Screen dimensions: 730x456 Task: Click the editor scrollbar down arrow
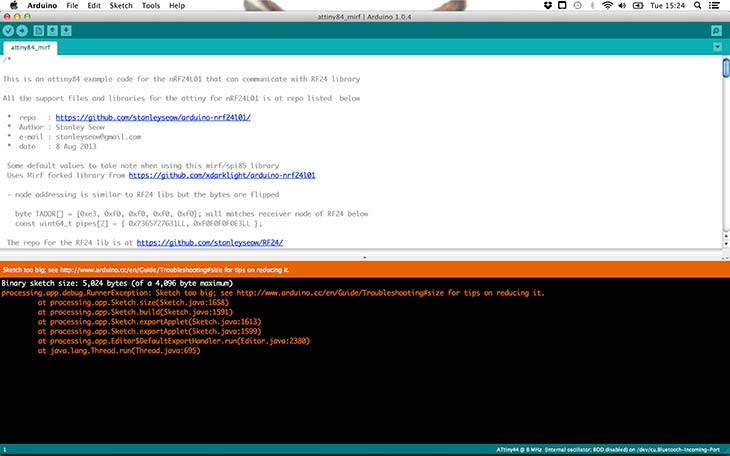click(726, 244)
